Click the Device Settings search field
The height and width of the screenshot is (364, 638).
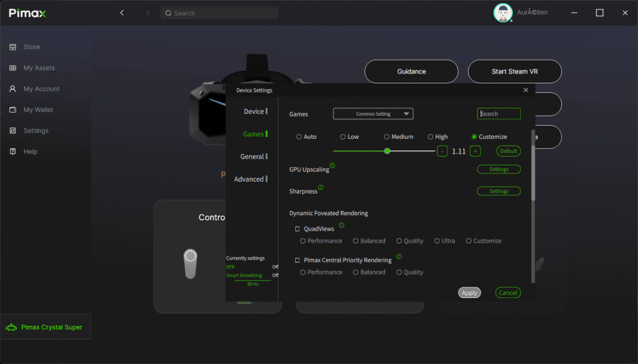(x=499, y=114)
